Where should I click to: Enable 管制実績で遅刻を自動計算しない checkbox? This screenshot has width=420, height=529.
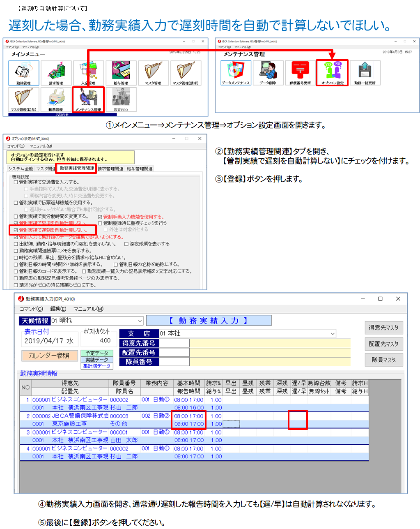pyautogui.click(x=16, y=230)
